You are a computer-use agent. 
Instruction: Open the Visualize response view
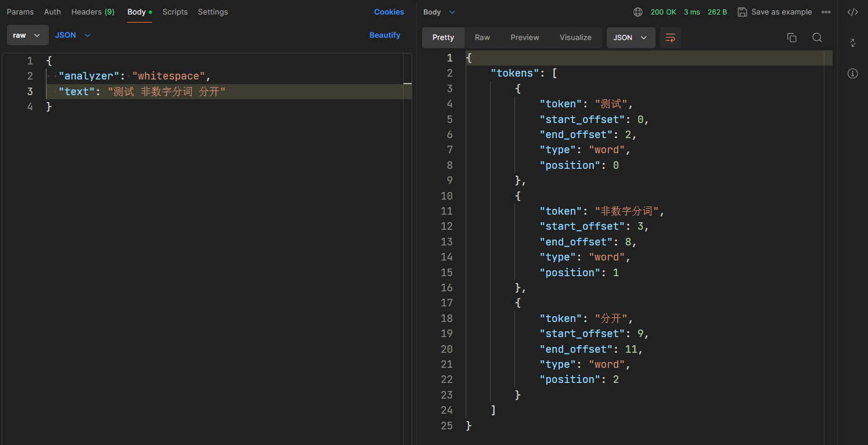click(575, 37)
